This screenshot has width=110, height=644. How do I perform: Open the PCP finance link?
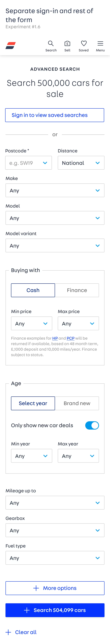pyautogui.click(x=71, y=338)
